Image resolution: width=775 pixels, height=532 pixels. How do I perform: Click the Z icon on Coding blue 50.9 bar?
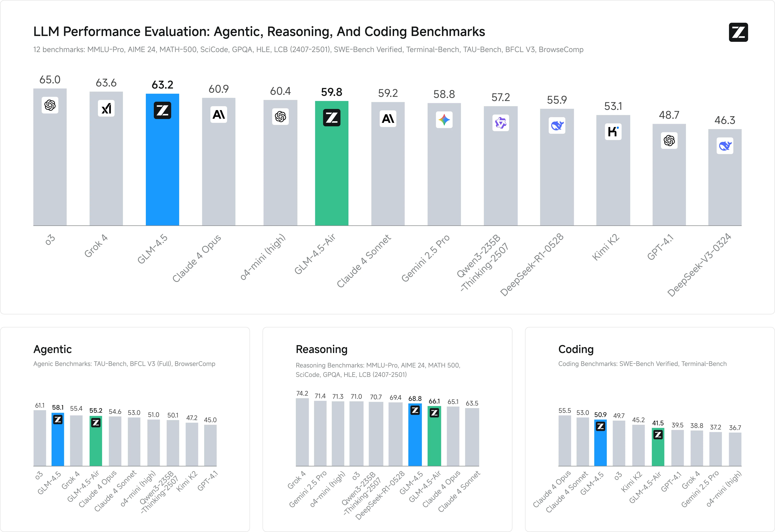[x=601, y=426]
